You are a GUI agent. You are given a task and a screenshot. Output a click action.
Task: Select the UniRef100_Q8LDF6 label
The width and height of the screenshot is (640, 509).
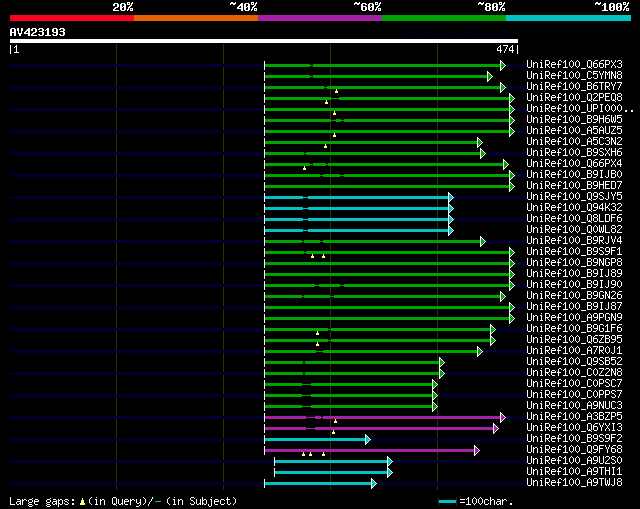[574, 219]
